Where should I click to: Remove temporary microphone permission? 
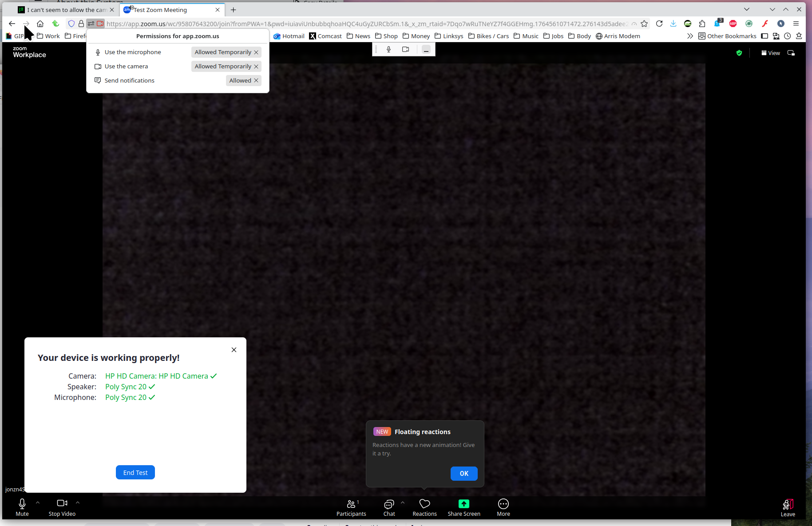coord(256,52)
